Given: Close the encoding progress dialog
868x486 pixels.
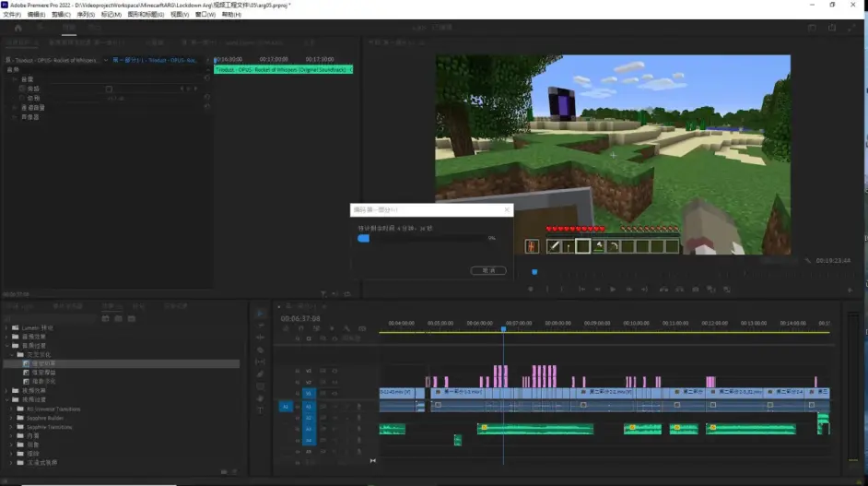Looking at the screenshot, I should click(506, 210).
